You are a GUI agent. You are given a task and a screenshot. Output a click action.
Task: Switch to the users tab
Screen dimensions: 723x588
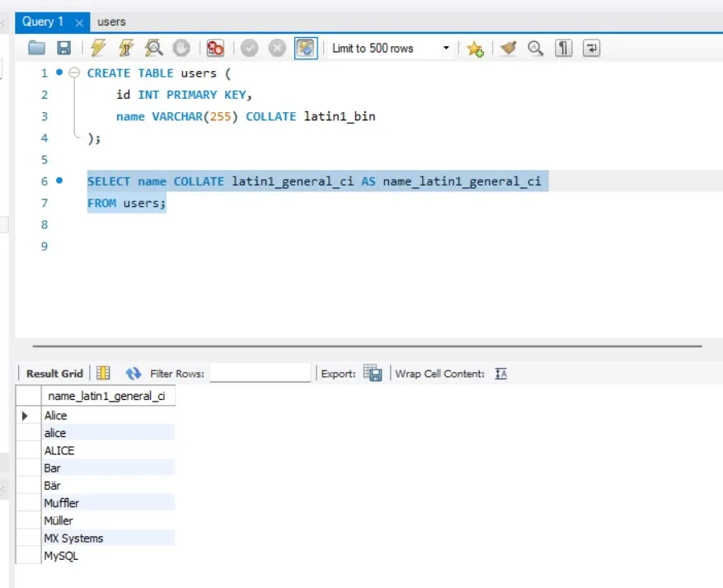[111, 21]
